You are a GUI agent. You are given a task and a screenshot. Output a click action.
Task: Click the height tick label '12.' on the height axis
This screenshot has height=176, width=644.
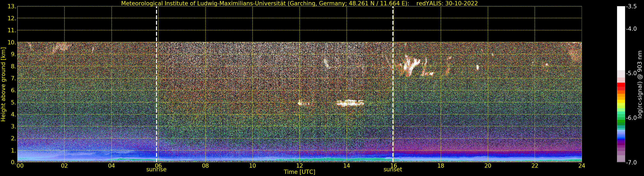tap(12, 18)
